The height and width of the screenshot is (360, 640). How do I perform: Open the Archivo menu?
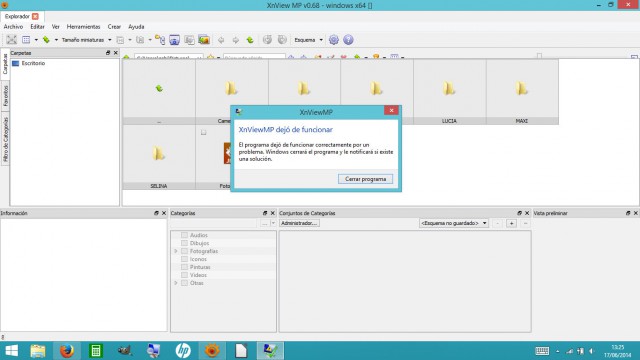(13, 27)
